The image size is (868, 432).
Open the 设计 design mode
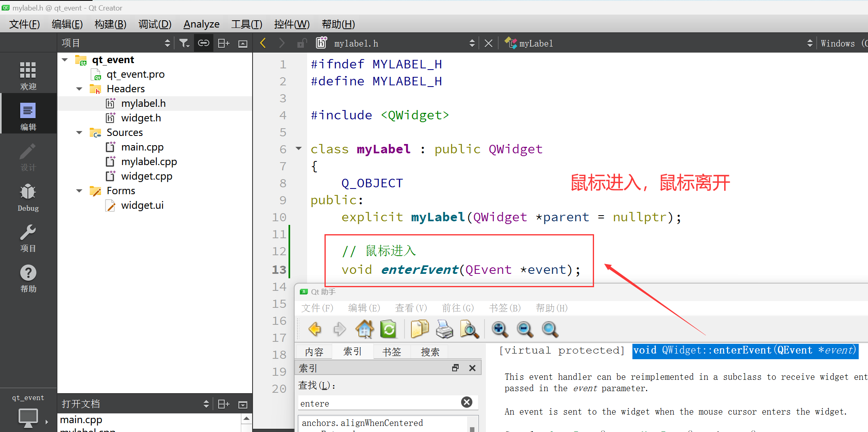[28, 157]
